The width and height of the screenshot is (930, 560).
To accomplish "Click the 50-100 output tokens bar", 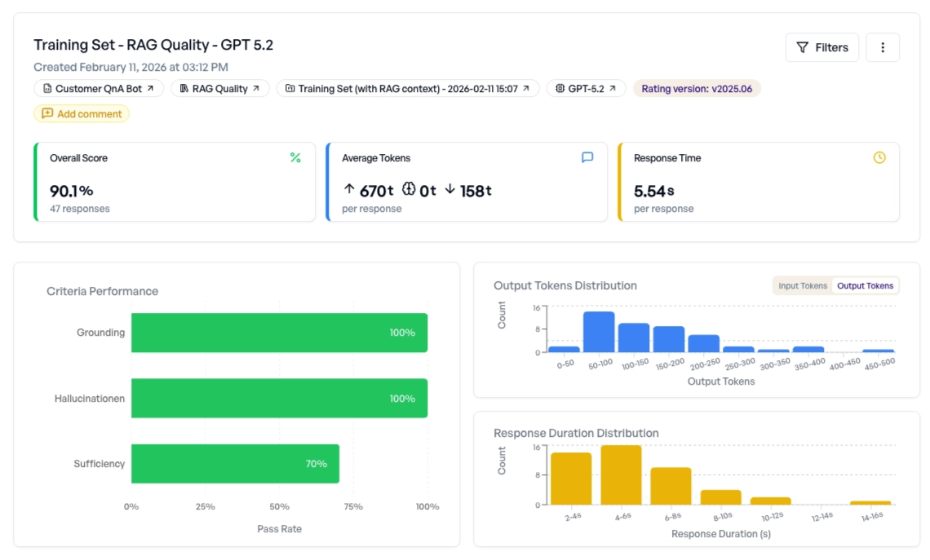I will pyautogui.click(x=599, y=332).
